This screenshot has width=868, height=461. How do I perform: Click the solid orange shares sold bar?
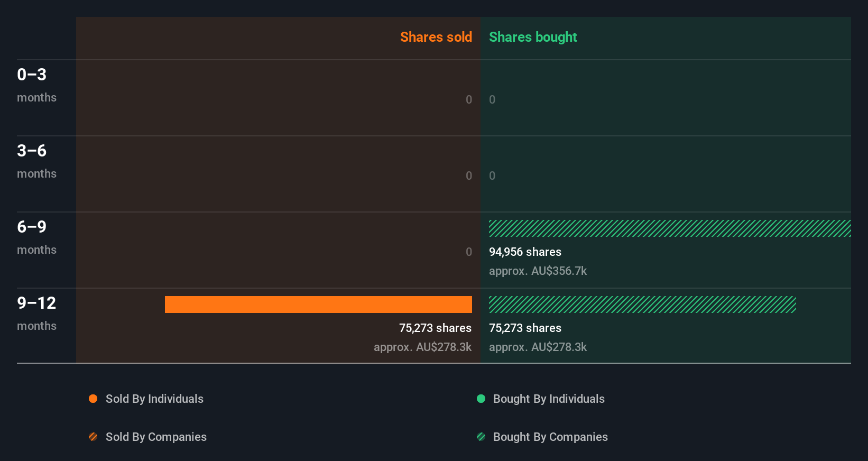pos(318,305)
